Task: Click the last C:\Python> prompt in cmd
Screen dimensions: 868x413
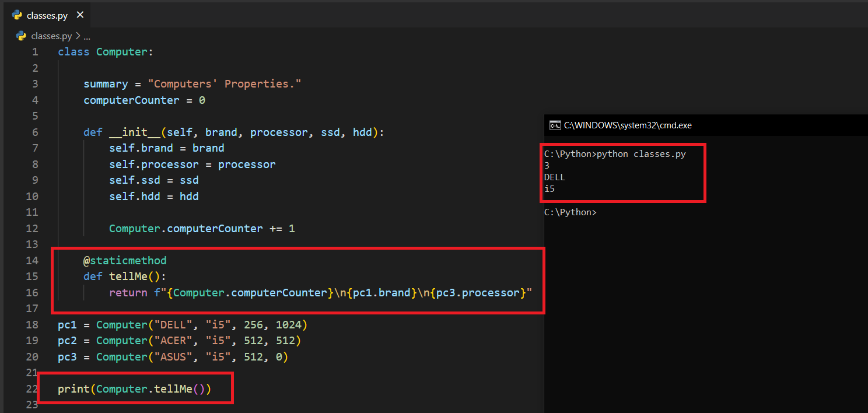Action: pyautogui.click(x=570, y=212)
